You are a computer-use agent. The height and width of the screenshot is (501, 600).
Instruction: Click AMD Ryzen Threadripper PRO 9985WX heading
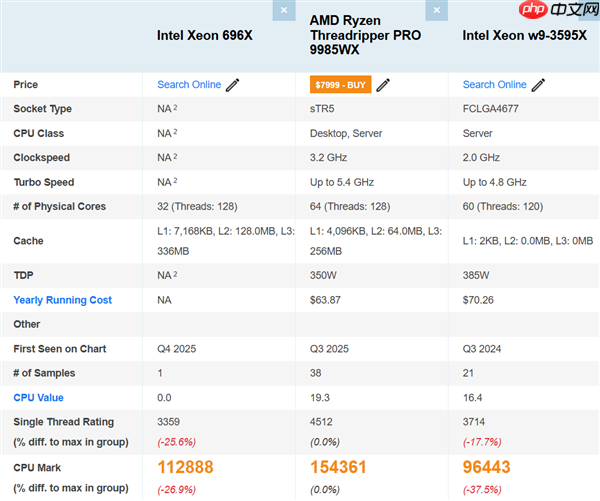pos(365,35)
